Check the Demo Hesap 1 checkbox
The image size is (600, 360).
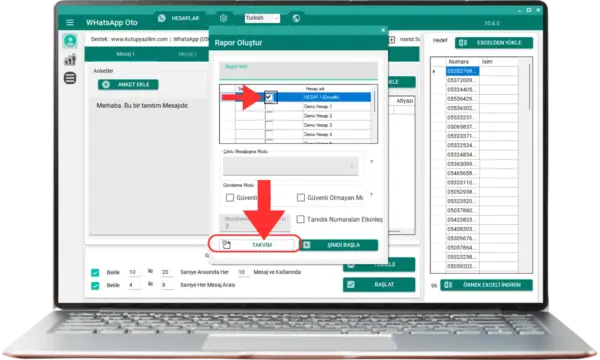[x=269, y=106]
